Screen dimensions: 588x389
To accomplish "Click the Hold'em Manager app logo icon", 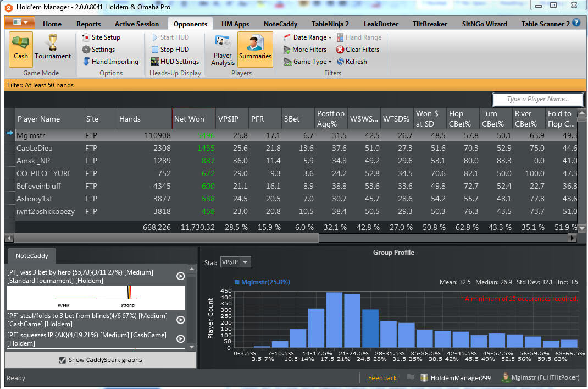I will point(8,7).
